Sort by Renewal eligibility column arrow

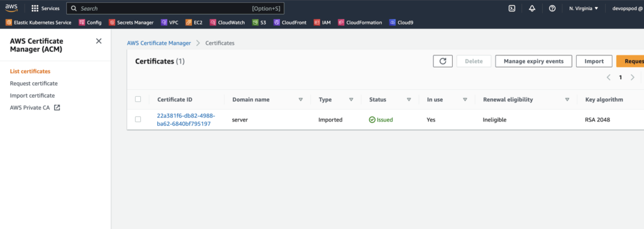[x=567, y=99]
